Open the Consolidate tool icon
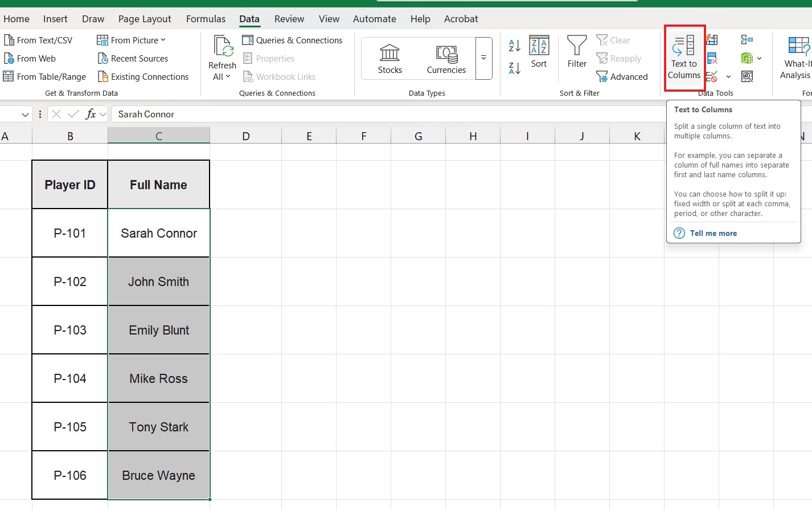This screenshot has width=812, height=510. point(747,40)
